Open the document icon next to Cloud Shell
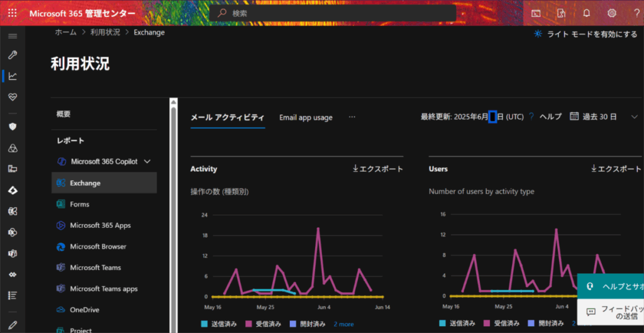This screenshot has width=644, height=333. [x=561, y=13]
